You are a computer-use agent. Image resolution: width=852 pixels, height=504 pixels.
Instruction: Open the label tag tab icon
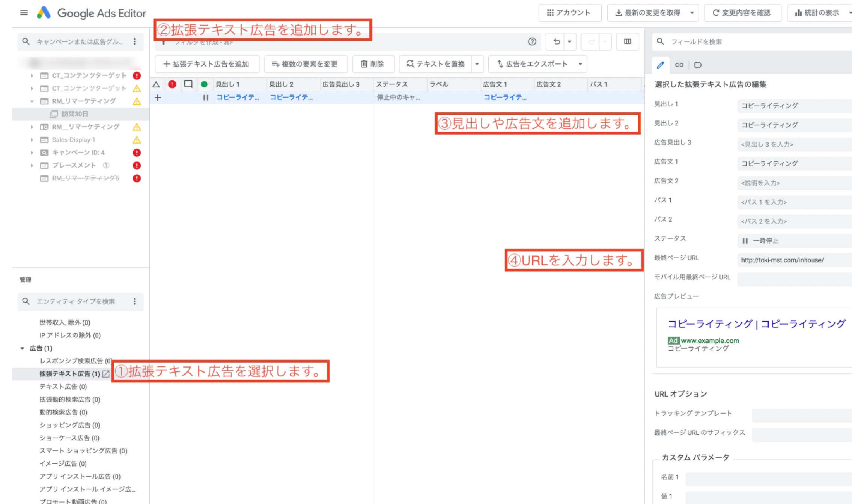click(698, 65)
